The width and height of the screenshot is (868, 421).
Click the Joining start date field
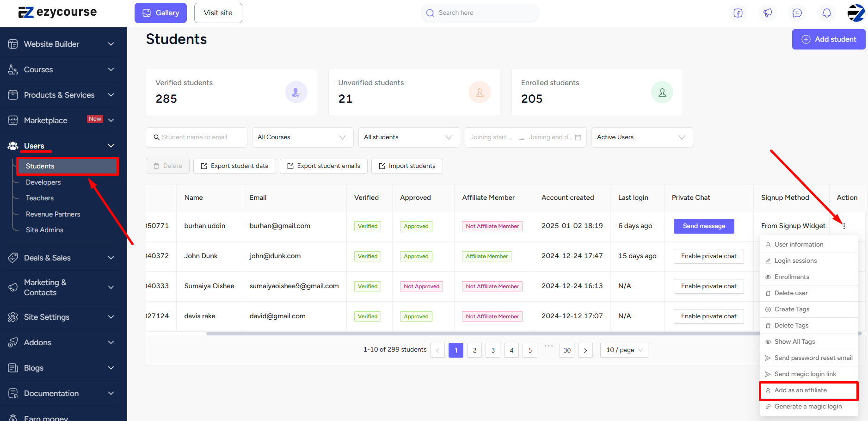click(x=491, y=137)
